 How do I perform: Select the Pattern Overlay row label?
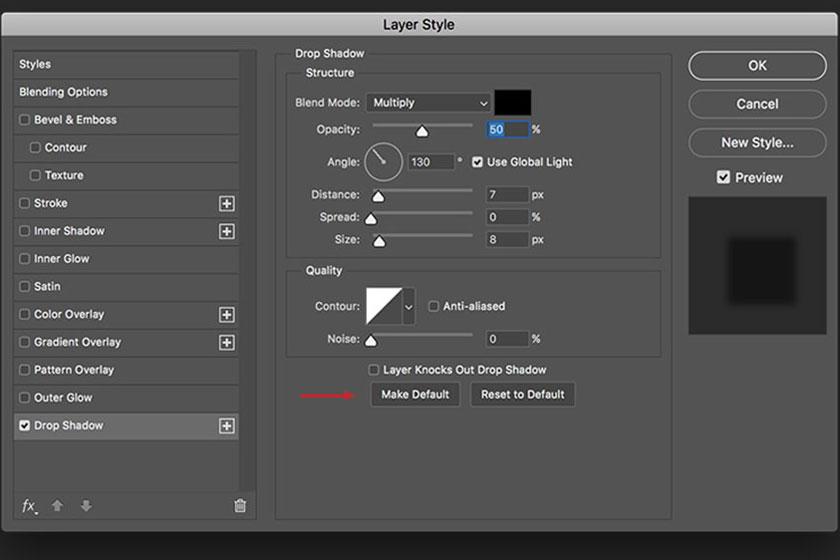point(74,370)
